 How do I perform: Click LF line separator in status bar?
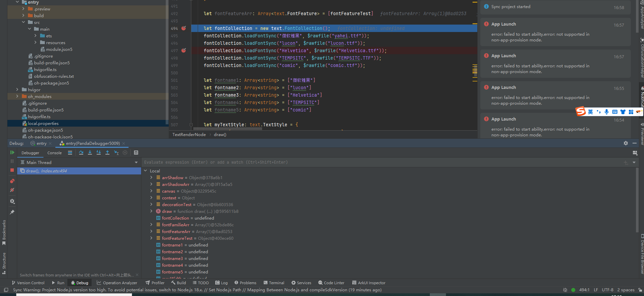click(x=596, y=290)
